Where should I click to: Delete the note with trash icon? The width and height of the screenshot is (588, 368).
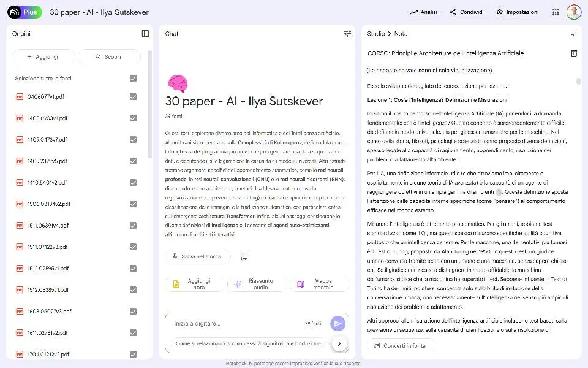tap(574, 53)
